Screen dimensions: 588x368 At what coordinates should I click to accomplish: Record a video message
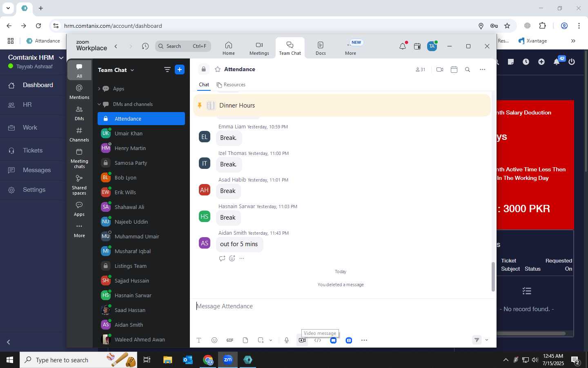pos(302,340)
